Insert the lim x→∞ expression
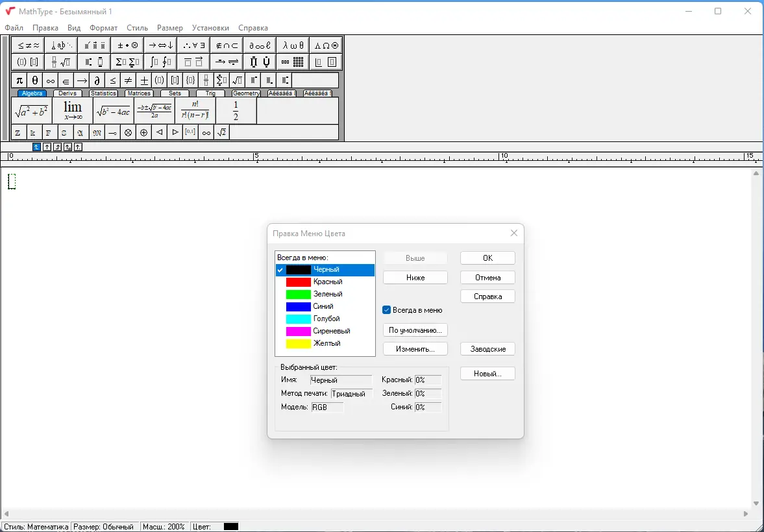764x532 pixels. coord(73,110)
